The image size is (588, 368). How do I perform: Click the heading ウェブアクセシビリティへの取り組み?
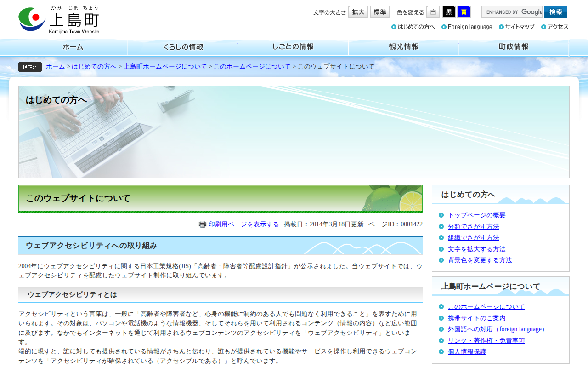(91, 246)
